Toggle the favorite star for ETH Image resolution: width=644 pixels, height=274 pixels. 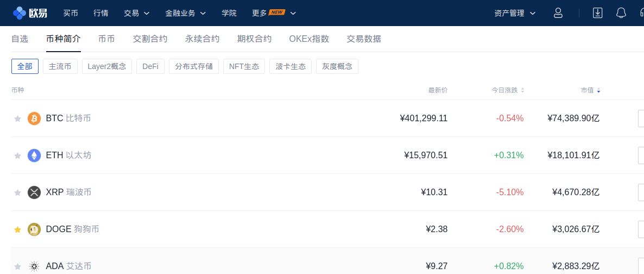tap(18, 155)
